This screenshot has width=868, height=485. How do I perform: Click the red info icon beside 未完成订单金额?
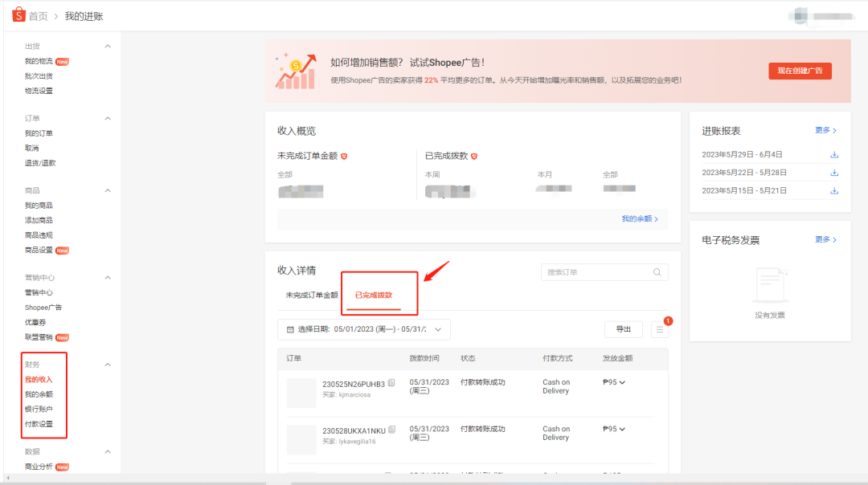[344, 157]
